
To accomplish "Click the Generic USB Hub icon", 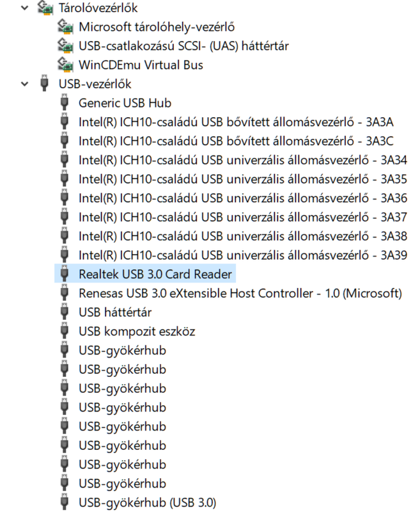I will (64, 102).
